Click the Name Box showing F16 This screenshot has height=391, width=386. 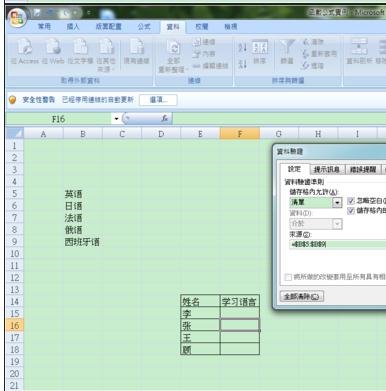(58, 119)
